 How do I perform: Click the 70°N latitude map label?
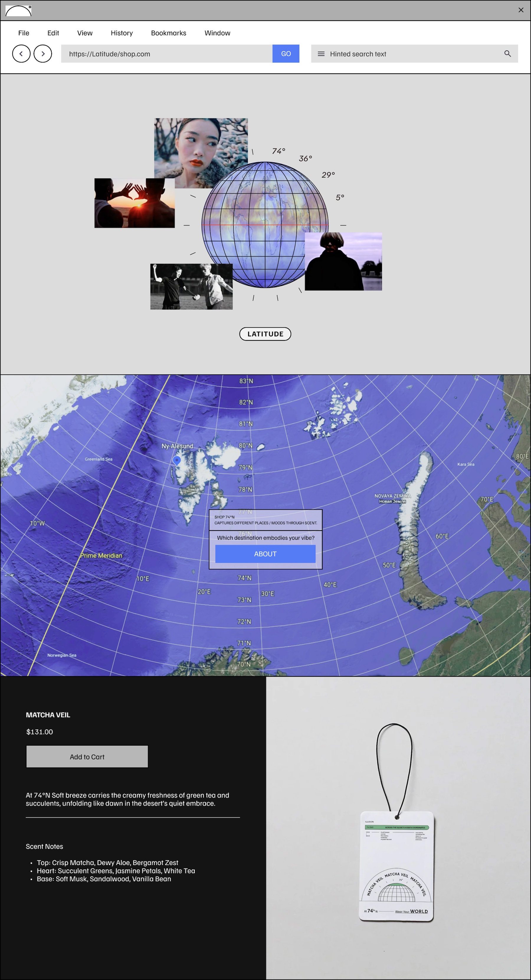pyautogui.click(x=244, y=664)
